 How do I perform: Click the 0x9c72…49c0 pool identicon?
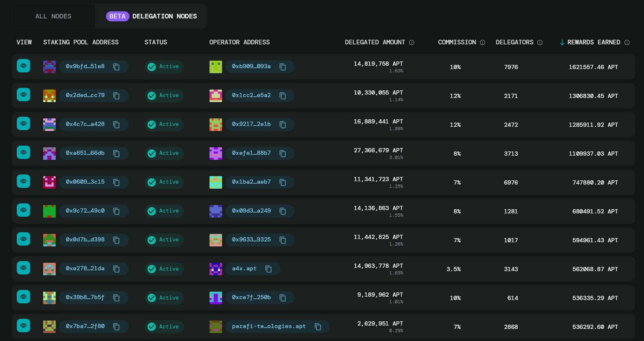click(x=49, y=211)
